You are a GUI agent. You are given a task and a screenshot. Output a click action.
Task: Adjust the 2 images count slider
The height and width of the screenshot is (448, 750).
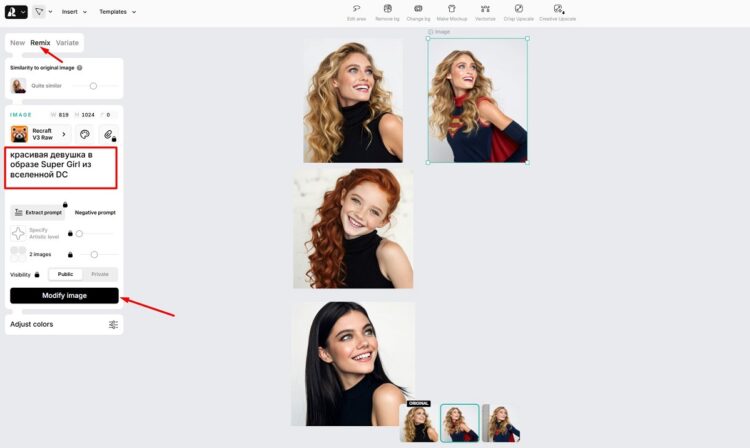pyautogui.click(x=94, y=254)
